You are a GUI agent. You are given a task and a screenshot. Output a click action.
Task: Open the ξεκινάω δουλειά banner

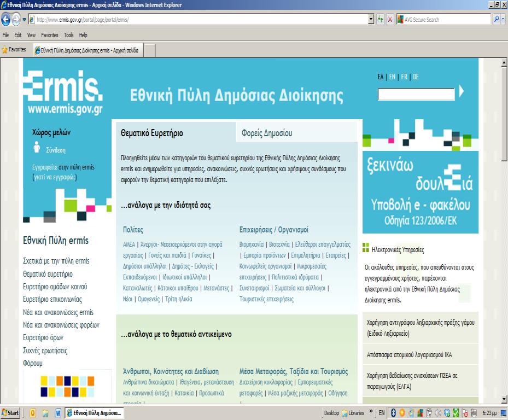[420, 192]
